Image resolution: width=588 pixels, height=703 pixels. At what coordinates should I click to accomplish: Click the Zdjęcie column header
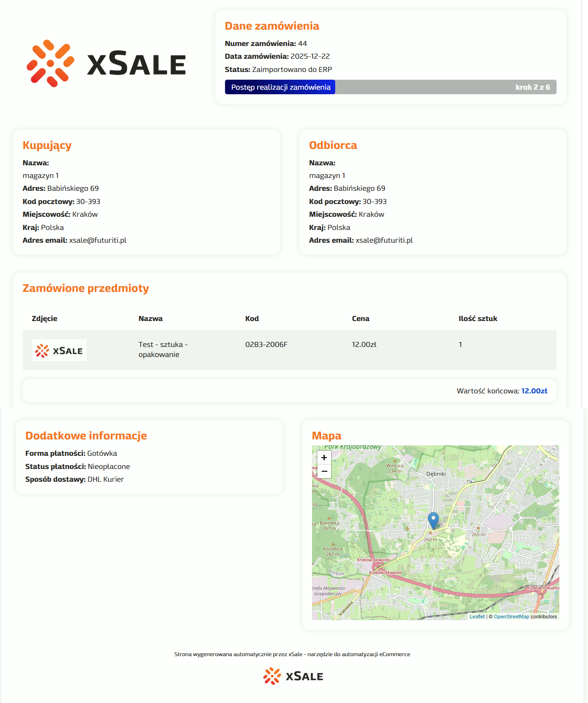45,319
